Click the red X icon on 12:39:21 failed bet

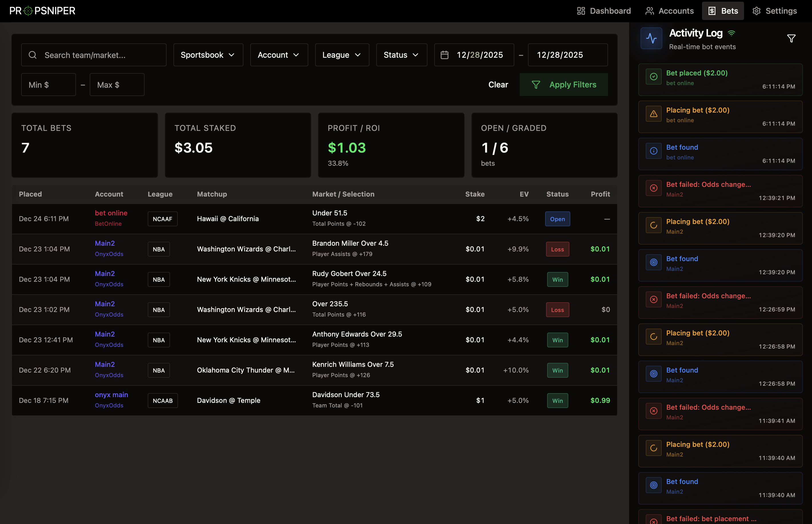point(653,188)
